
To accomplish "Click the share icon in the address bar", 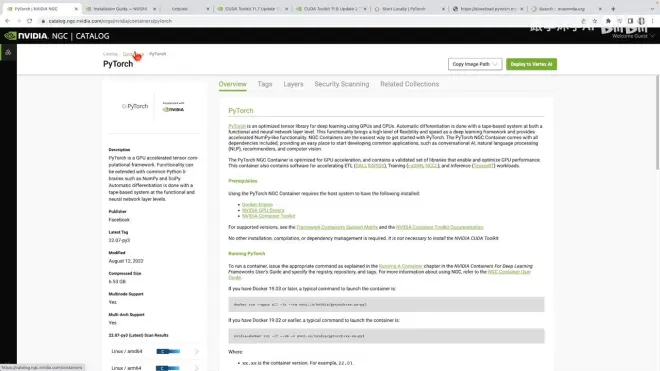I will click(583, 21).
